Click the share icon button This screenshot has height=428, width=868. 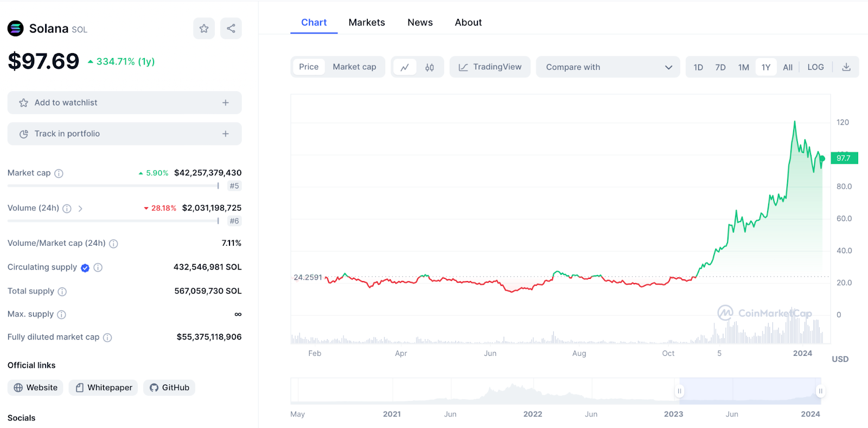coord(231,28)
